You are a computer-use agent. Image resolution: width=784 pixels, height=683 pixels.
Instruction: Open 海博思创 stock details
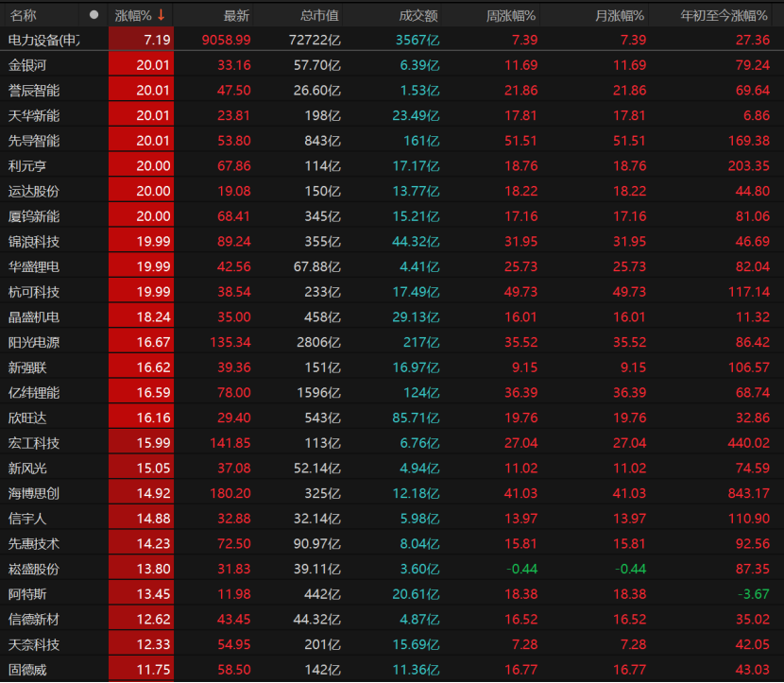tap(34, 493)
